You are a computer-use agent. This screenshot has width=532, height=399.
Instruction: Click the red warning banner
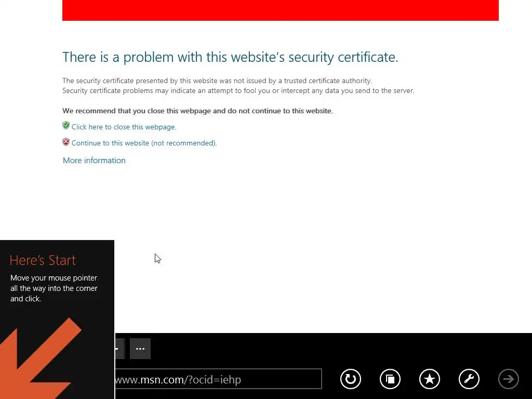pyautogui.click(x=280, y=10)
